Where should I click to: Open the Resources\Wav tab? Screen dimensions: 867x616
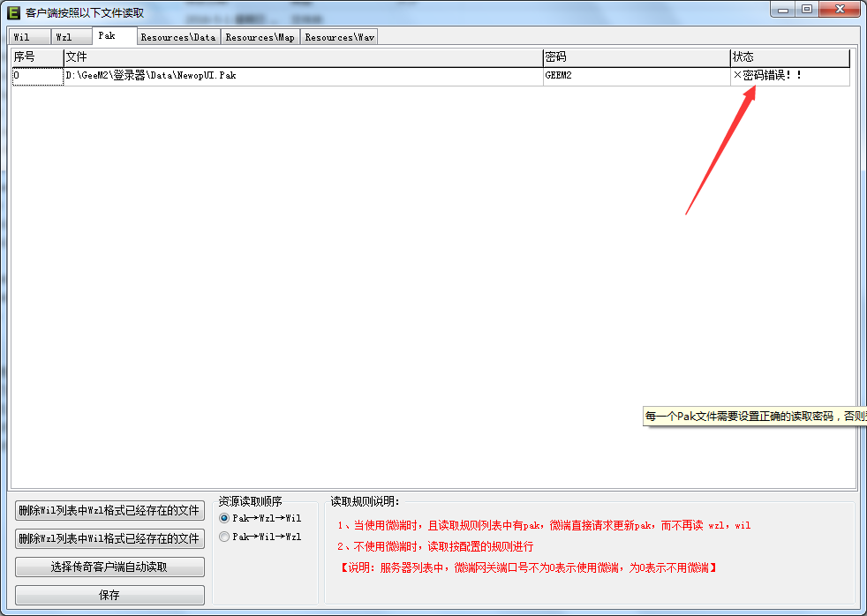click(x=340, y=37)
